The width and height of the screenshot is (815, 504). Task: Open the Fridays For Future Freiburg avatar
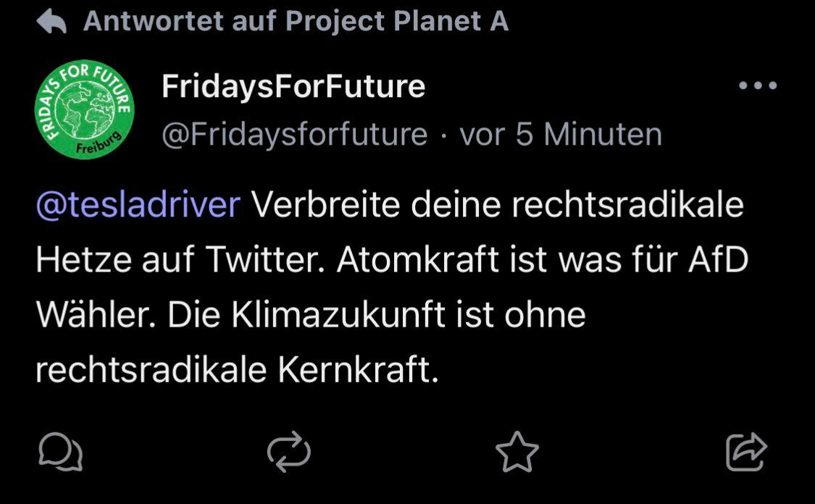pyautogui.click(x=83, y=110)
